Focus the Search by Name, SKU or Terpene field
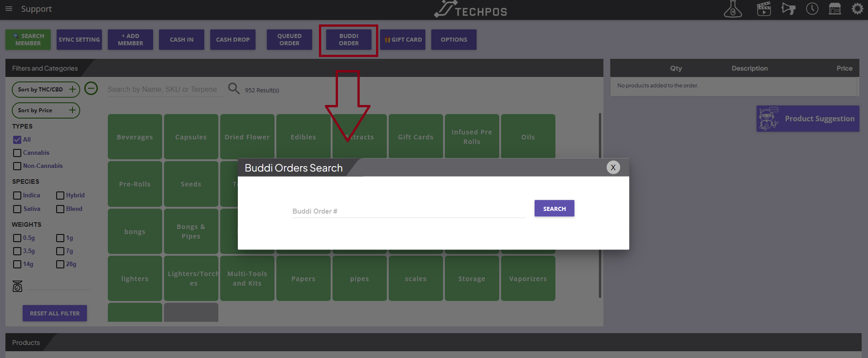This screenshot has width=868, height=358. pyautogui.click(x=165, y=90)
